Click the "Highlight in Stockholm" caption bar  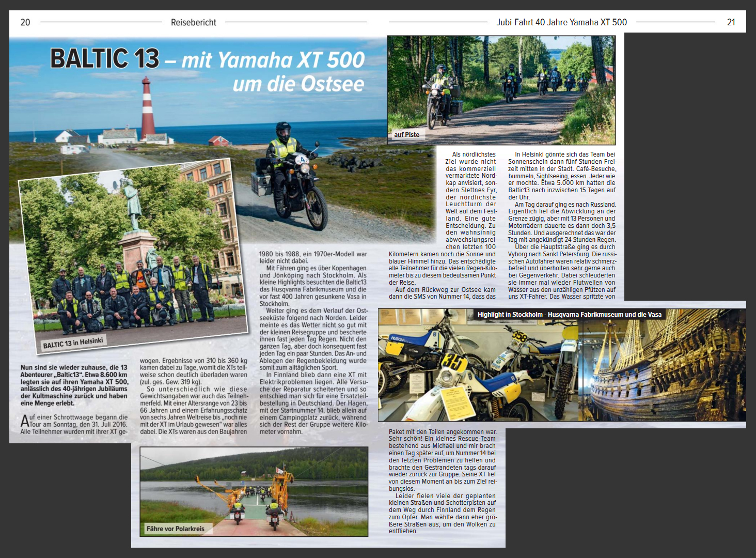[x=569, y=315]
